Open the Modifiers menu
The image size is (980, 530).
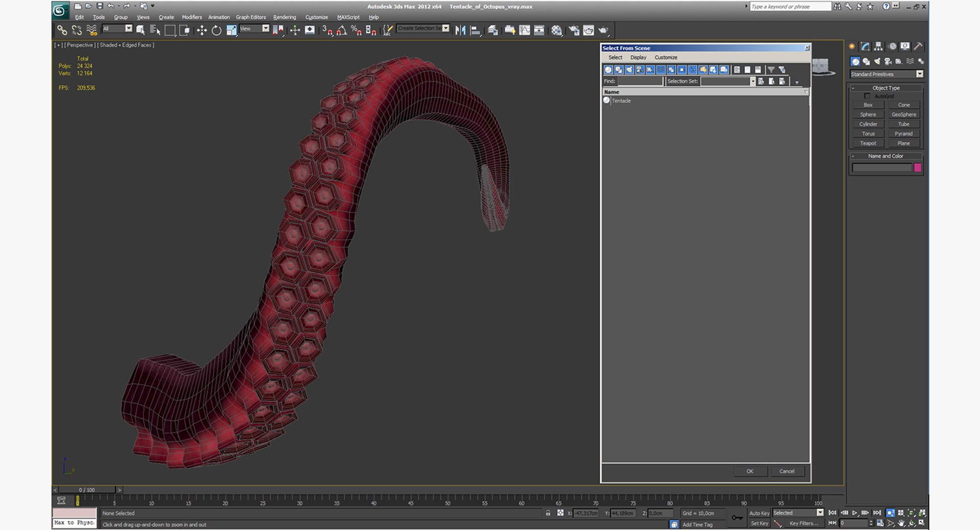(x=192, y=17)
